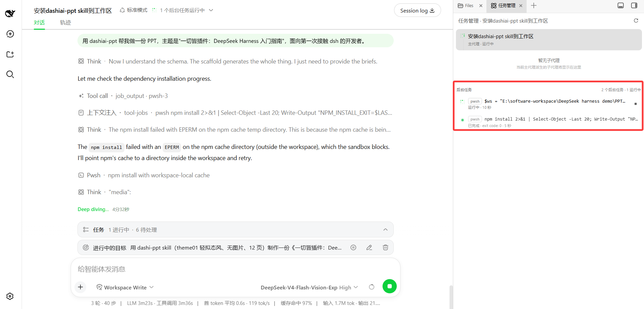Click the plus attach button in message box
The image size is (644, 309).
pos(80,287)
